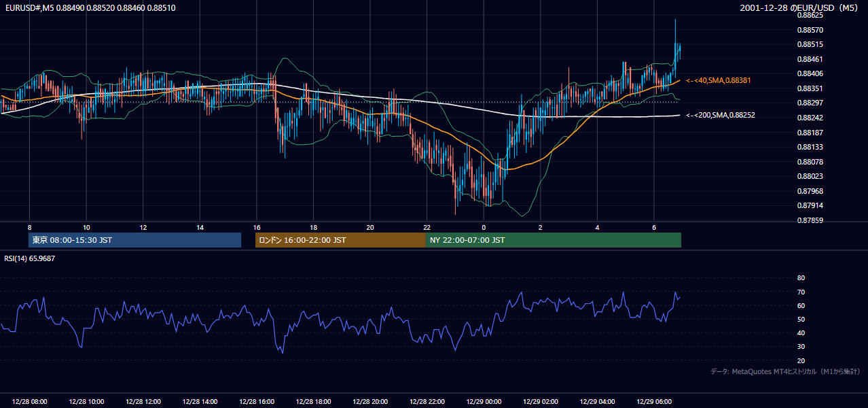This screenshot has width=868, height=408.
Task: Click the '2001-12-28 のEUR/USD (M5)' chart title
Action: coord(799,7)
